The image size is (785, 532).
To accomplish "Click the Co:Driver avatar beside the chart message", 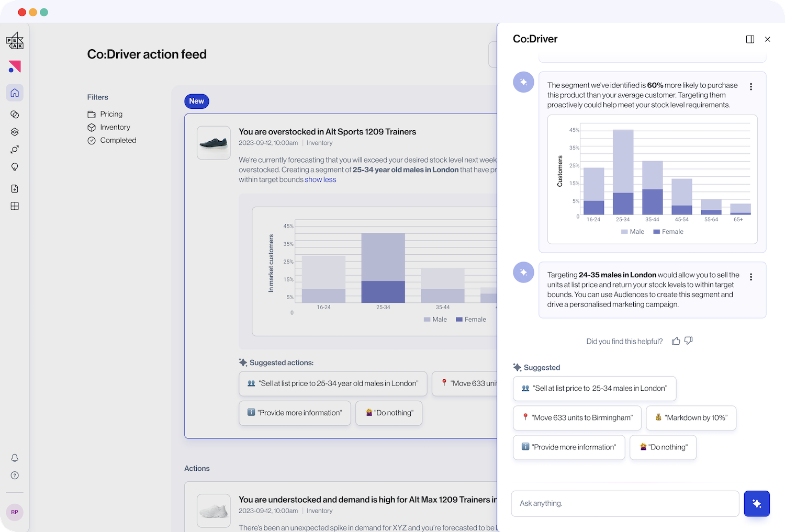I will pyautogui.click(x=523, y=82).
